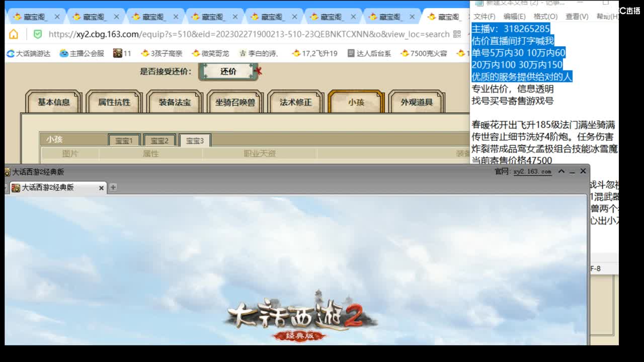Open the QR code icon in address bar
Image resolution: width=644 pixels, height=362 pixels.
point(457,34)
